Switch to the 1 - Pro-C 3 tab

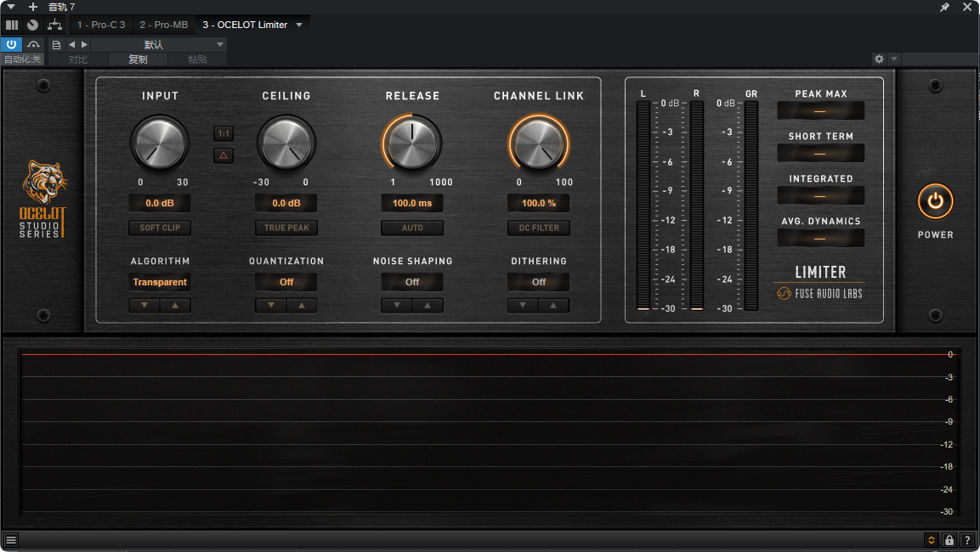(x=101, y=25)
